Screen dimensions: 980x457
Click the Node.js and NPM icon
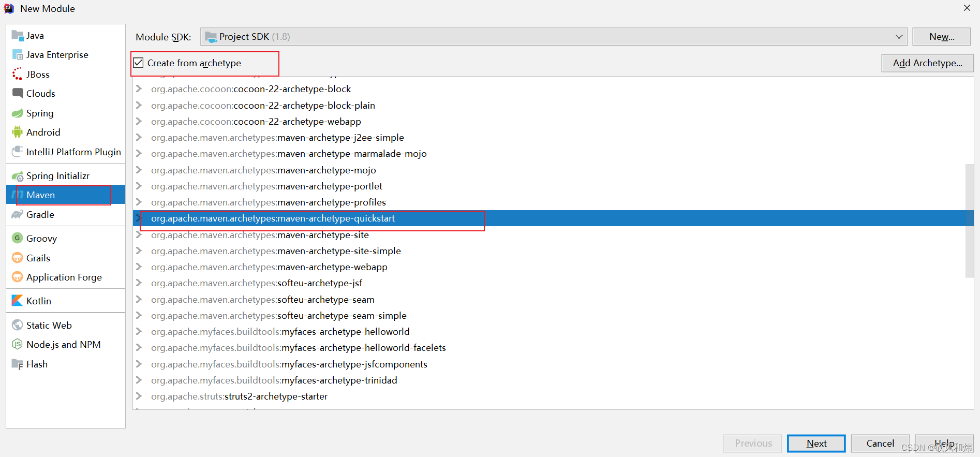pos(18,344)
